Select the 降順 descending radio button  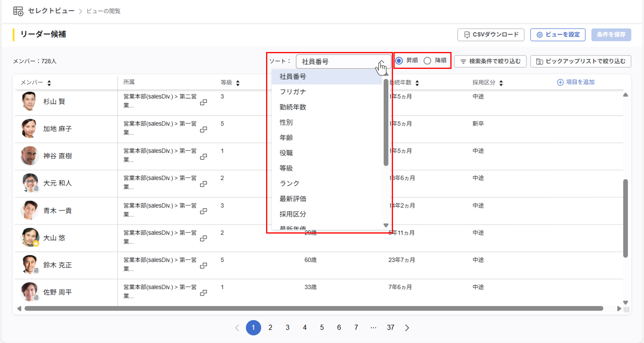[x=427, y=61]
